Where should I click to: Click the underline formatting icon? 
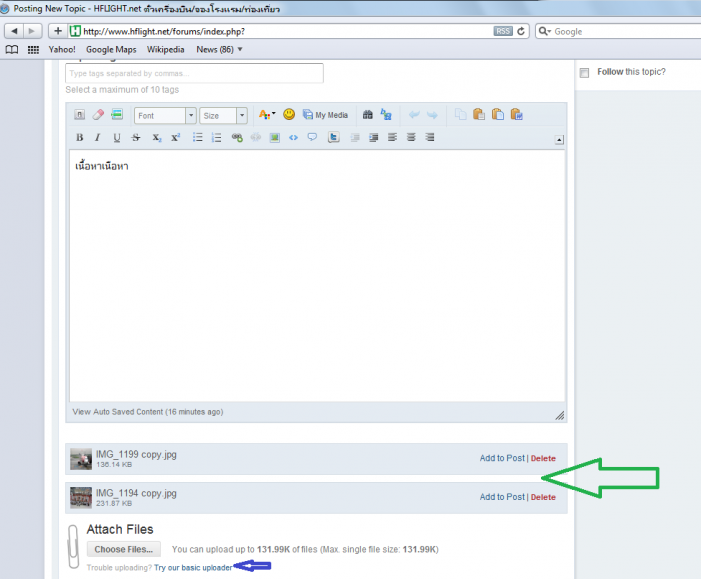tap(117, 138)
